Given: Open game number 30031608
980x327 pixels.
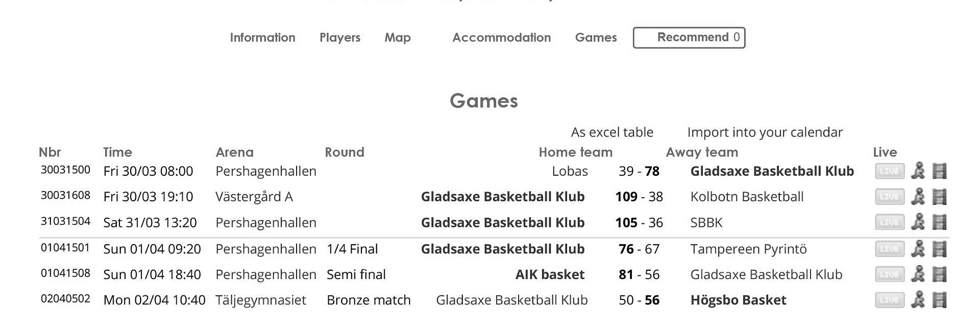Looking at the screenshot, I should click(x=65, y=195).
